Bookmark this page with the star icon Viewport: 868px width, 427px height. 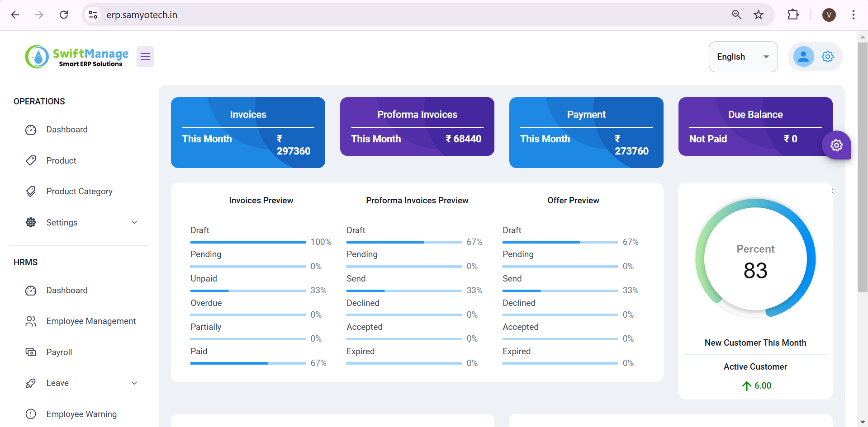coord(759,15)
